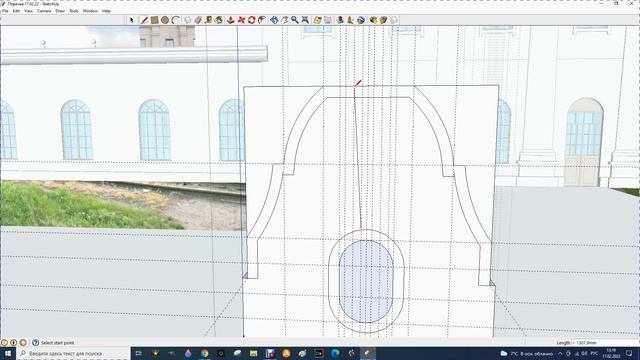
Task: Open Microsoft Edge from taskbar
Action: tap(336, 353)
